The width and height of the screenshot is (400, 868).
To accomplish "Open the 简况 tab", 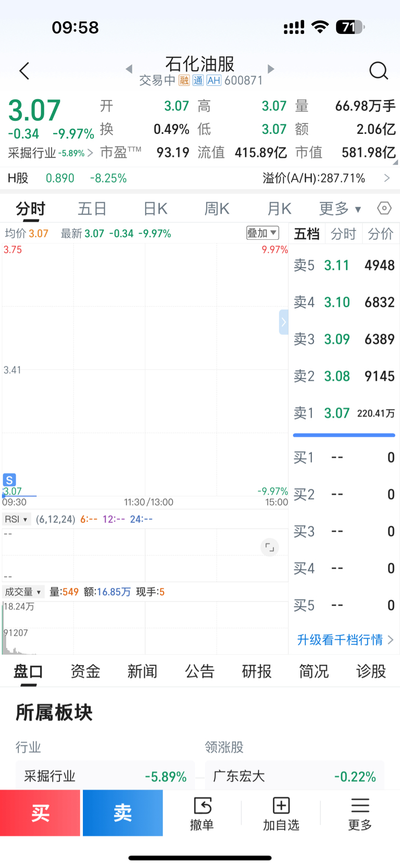I will 314,671.
